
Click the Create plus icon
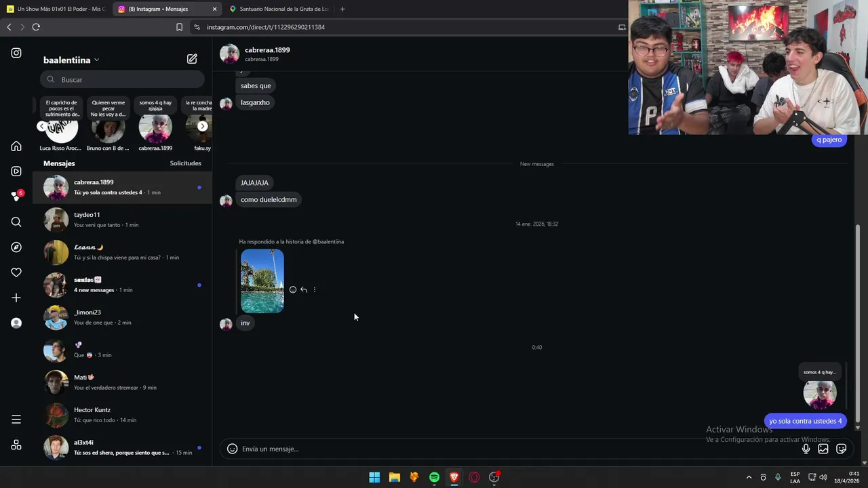(16, 298)
